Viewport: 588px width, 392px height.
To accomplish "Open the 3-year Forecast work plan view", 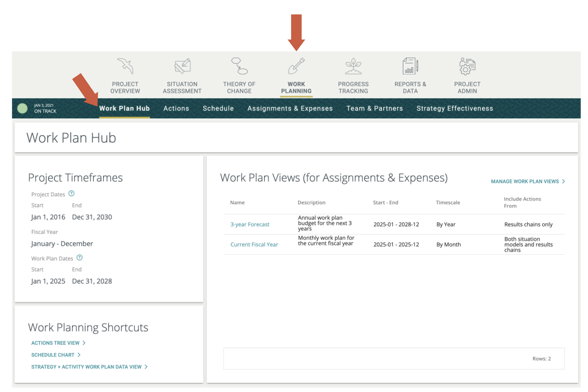I will coord(250,225).
